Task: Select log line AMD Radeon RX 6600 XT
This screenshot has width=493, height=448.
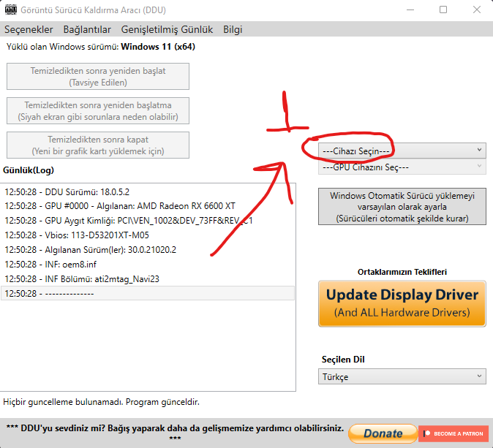Action: [148, 206]
